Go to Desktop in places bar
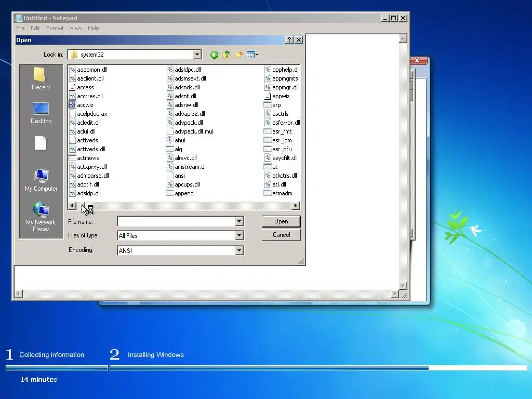This screenshot has width=532, height=399. click(41, 113)
